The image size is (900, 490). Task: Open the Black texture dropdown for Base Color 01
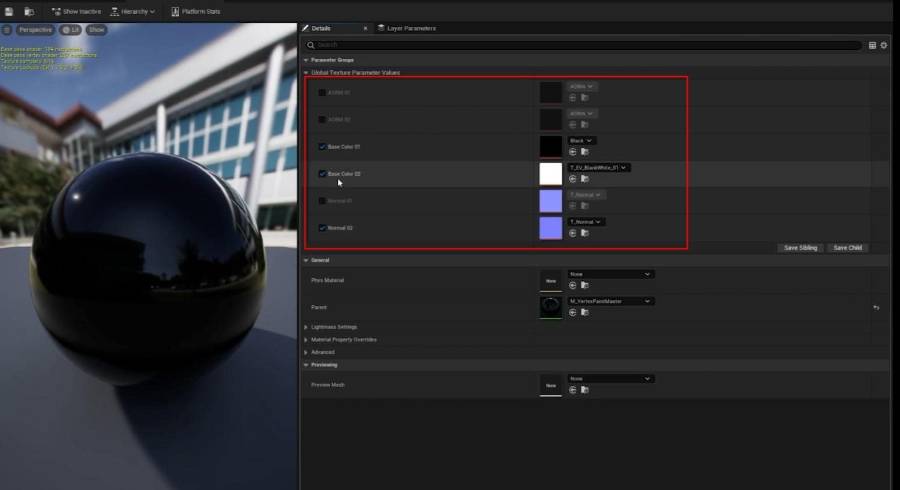[581, 141]
